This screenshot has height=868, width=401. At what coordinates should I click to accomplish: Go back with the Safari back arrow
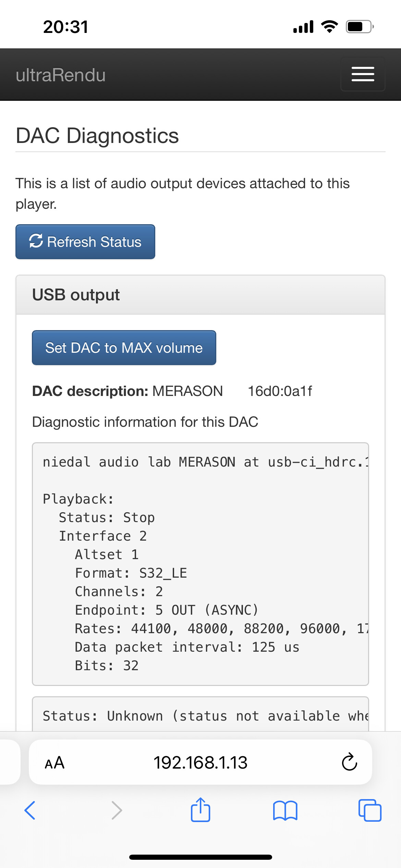tap(30, 810)
